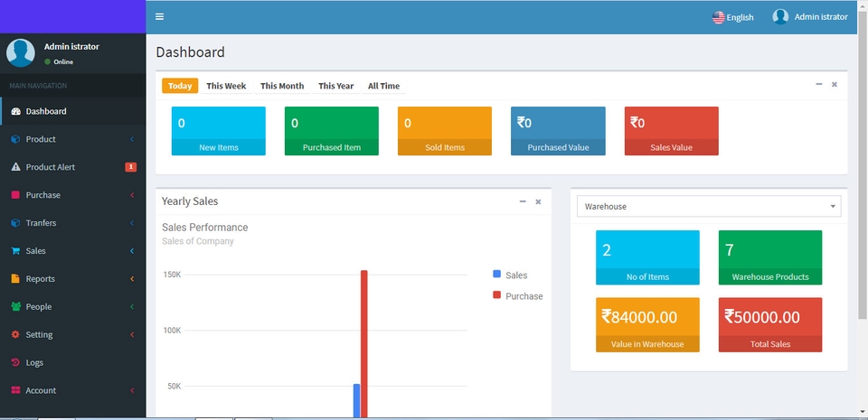Viewport: 868px width, 420px height.
Task: Switch to the This Week tab
Action: (x=226, y=86)
